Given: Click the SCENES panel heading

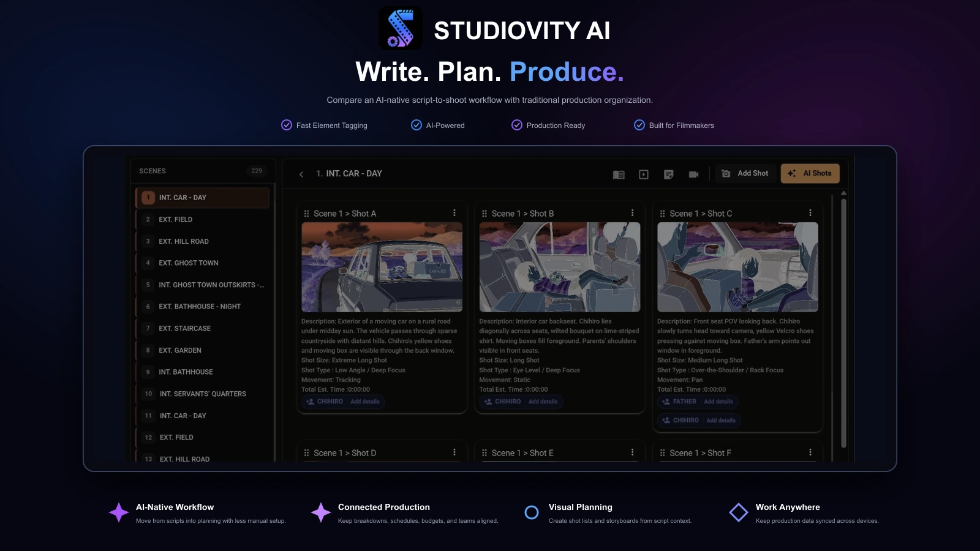Looking at the screenshot, I should pos(153,171).
